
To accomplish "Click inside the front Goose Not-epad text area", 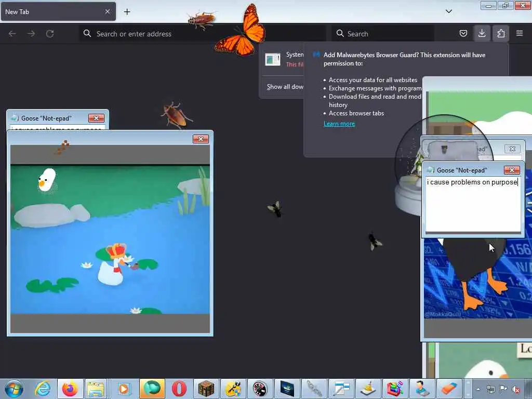I will 473,204.
